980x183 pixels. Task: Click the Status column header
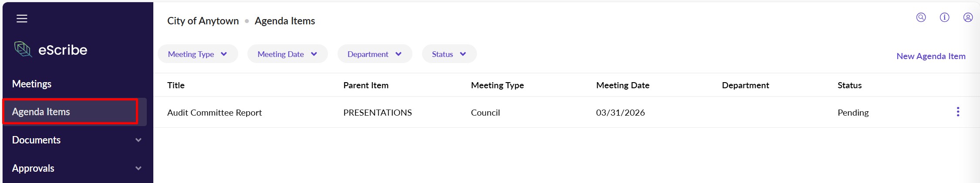[849, 85]
